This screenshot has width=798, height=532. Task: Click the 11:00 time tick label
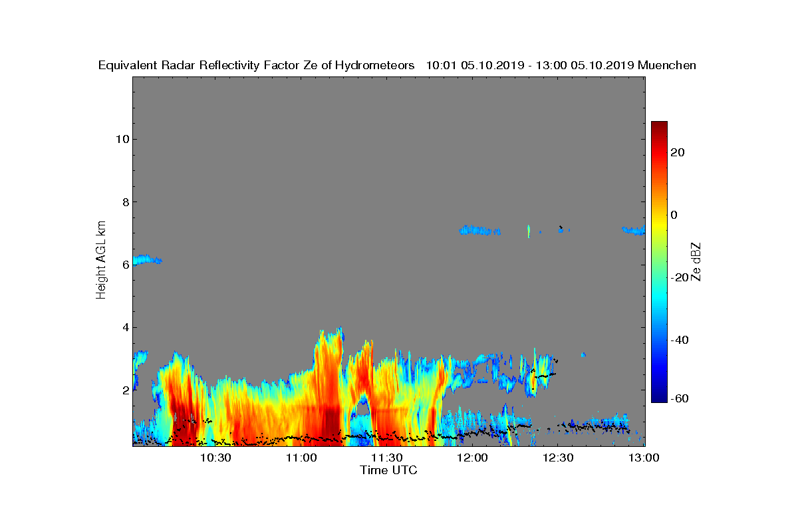(x=301, y=458)
